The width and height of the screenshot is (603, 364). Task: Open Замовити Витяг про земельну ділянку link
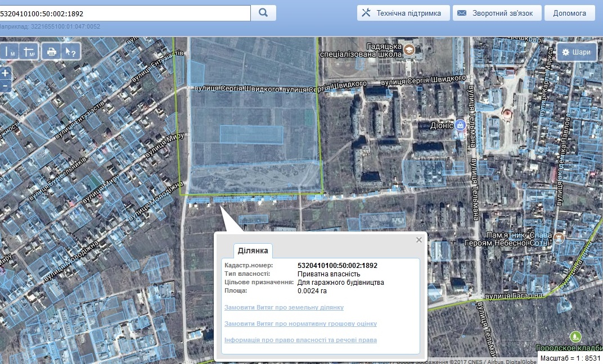point(284,307)
